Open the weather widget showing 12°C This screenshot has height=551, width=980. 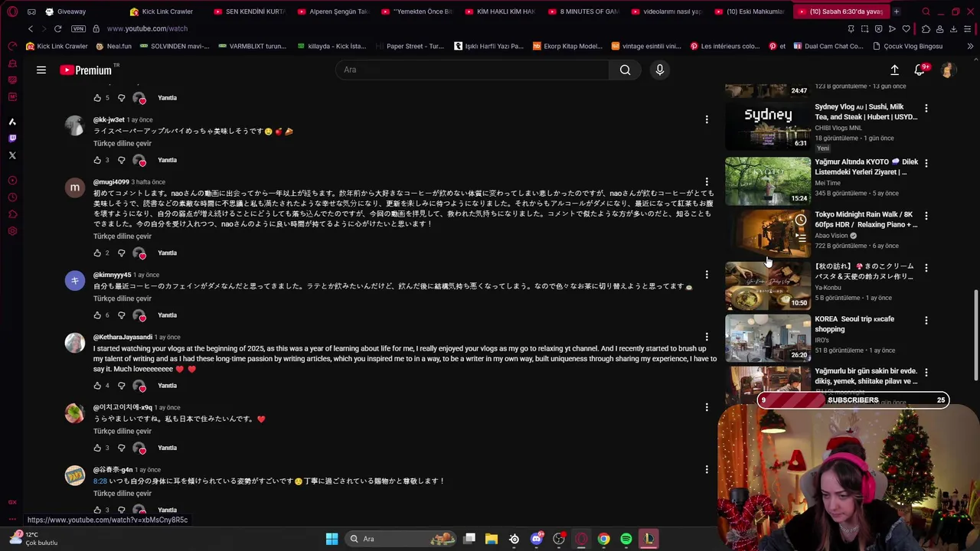(x=32, y=539)
